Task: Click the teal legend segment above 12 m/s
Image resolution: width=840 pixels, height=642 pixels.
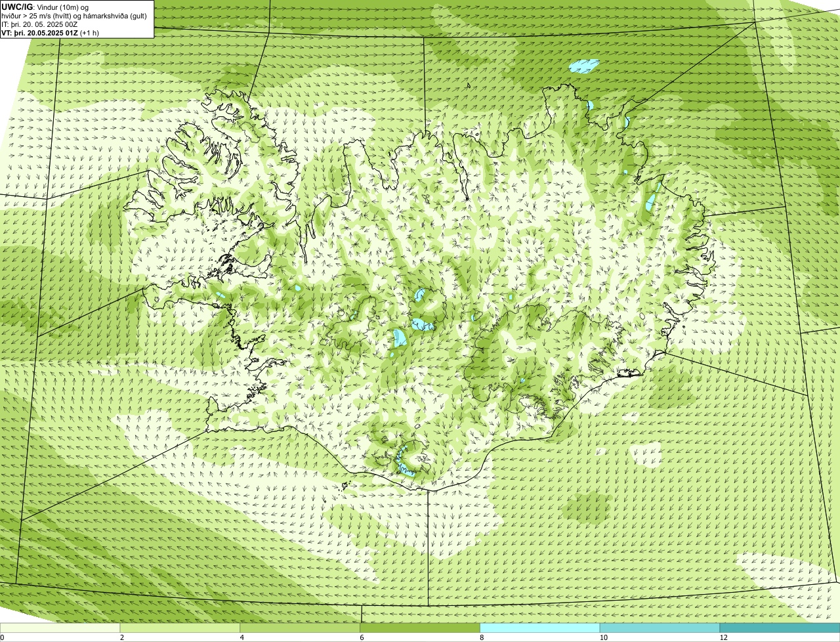Action: click(780, 628)
